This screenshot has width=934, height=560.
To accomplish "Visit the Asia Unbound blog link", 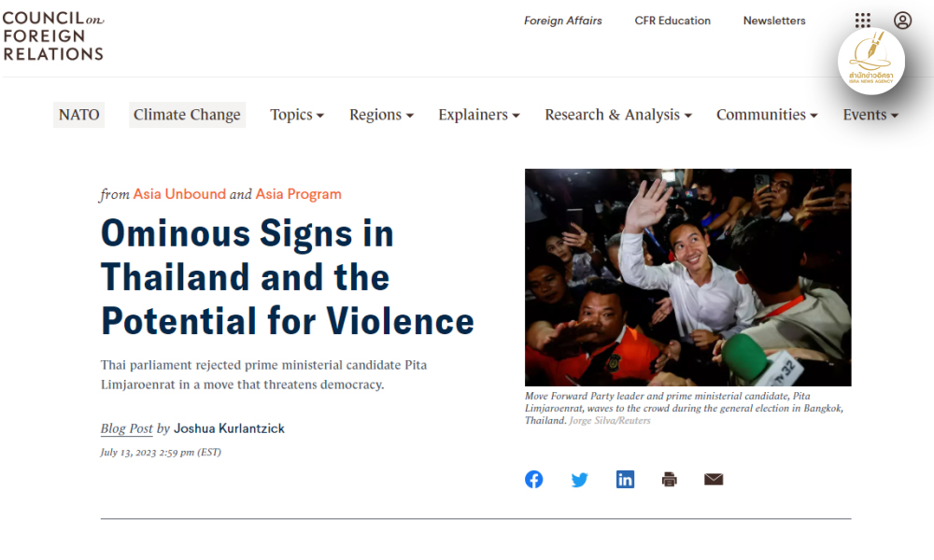I will tap(179, 194).
